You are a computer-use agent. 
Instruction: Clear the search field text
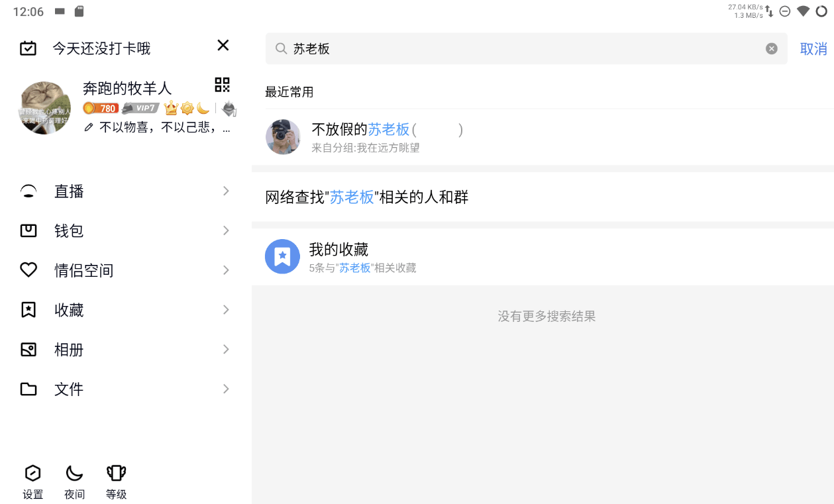771,48
